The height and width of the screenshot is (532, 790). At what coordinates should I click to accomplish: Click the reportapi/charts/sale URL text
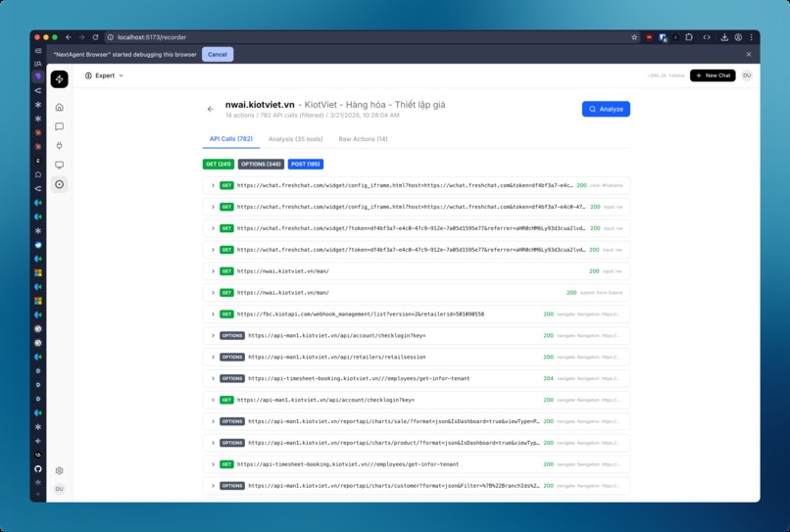point(393,421)
